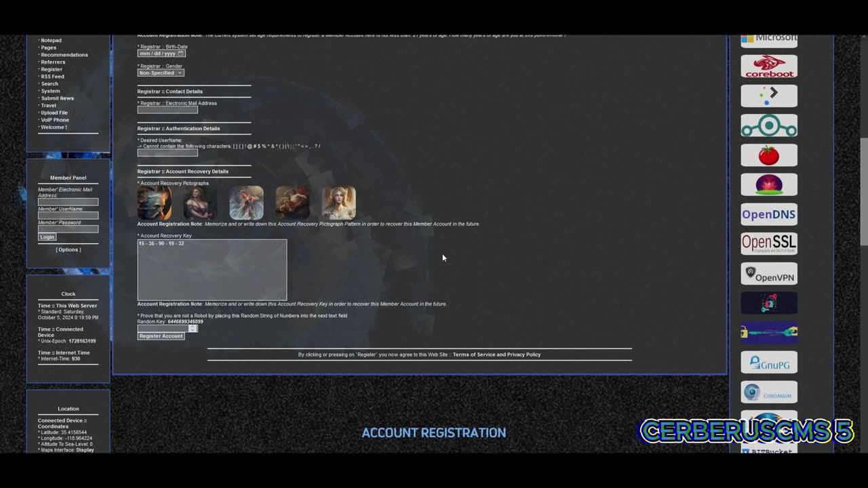Click the Registrar Electronic Mail Address field
868x488 pixels.
167,110
